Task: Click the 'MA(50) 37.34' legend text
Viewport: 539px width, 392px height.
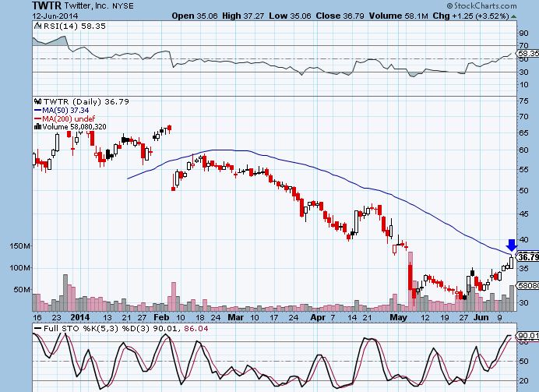Action: [65, 111]
